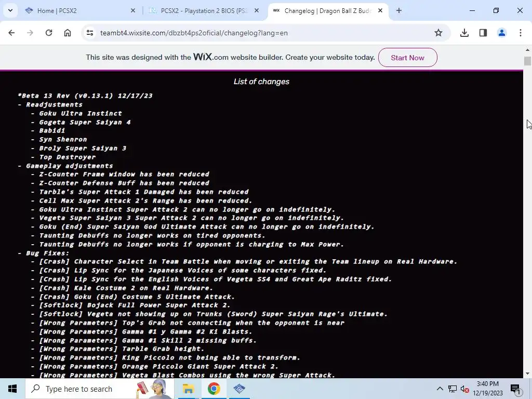The image size is (532, 399).
Task: Close the Playstation 2 BIOS tab
Action: click(257, 11)
